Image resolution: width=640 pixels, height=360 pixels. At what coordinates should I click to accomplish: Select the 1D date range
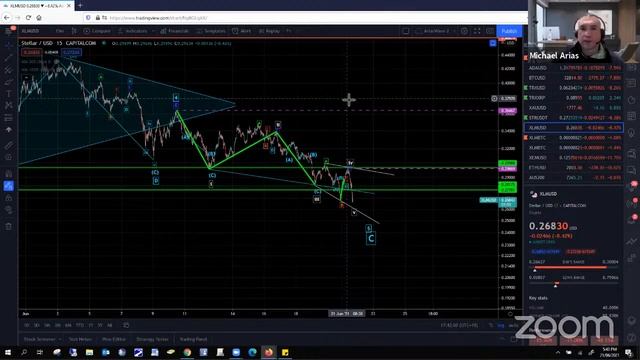[27, 325]
